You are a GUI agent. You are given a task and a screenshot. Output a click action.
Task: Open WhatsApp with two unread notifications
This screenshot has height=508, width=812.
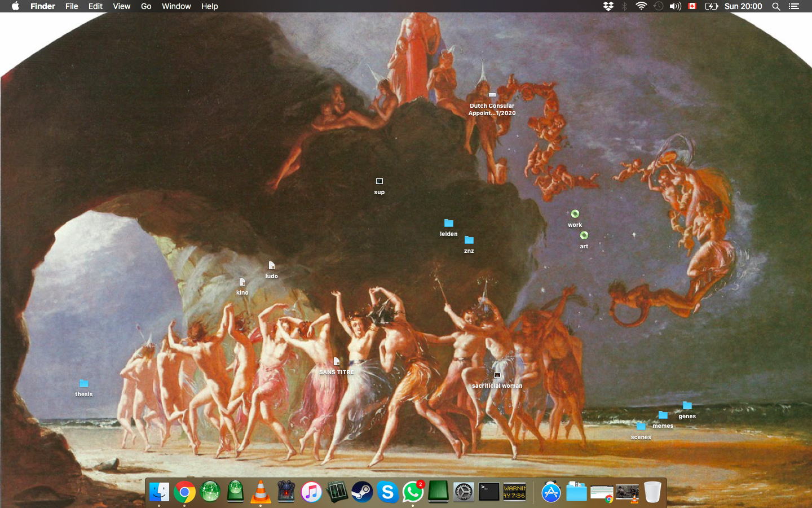pyautogui.click(x=413, y=492)
